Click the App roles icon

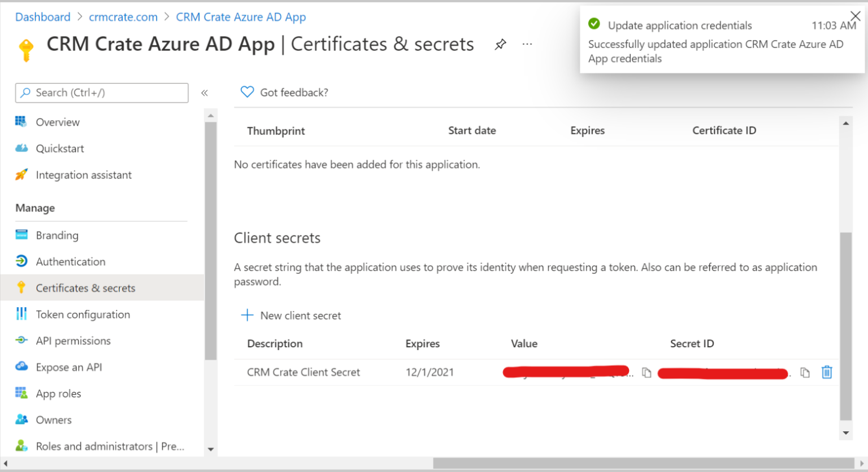21,393
